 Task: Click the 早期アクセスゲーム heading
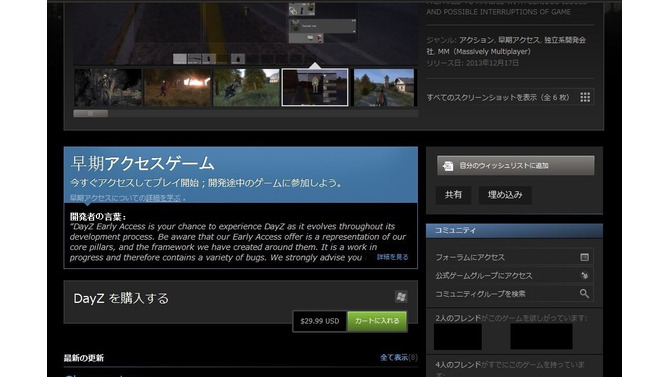tap(143, 163)
